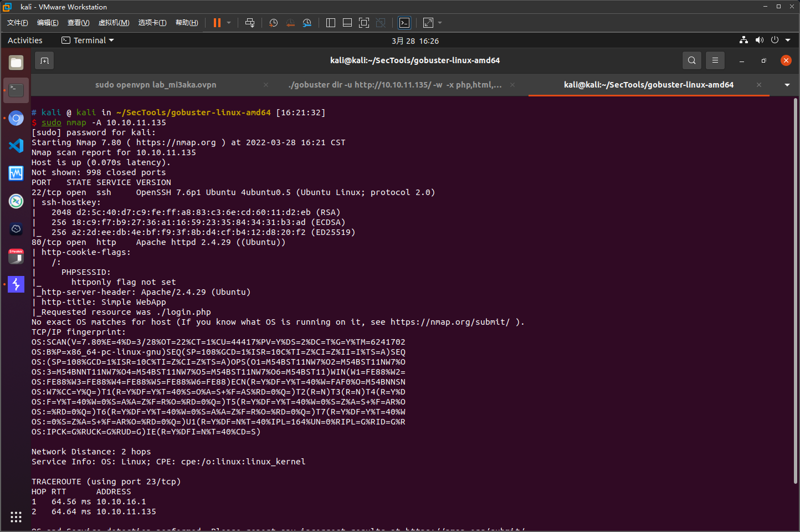This screenshot has width=800, height=532.
Task: Open the 帮助(H) menu
Action: click(187, 23)
